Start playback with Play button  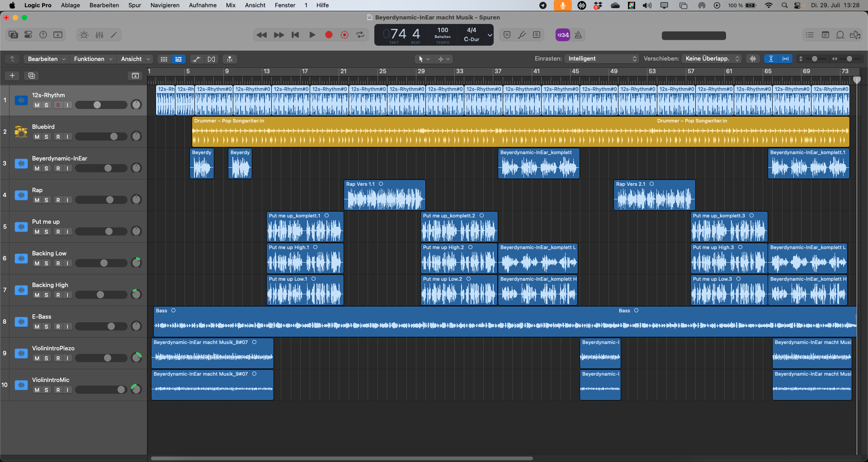tap(312, 35)
